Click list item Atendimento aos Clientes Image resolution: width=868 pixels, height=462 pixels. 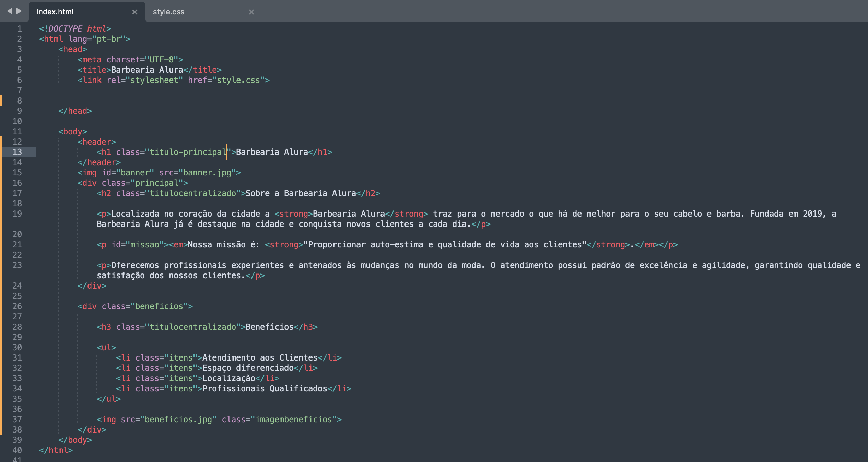pyautogui.click(x=260, y=357)
